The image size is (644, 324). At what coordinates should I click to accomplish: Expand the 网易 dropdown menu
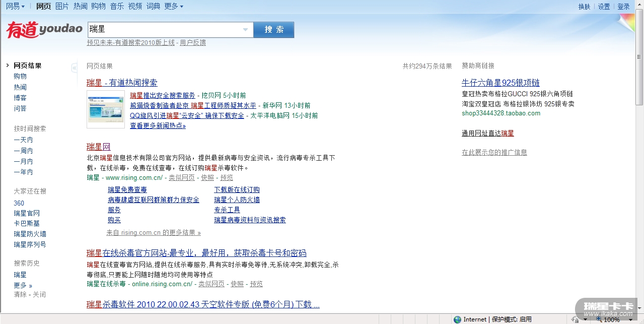click(x=16, y=6)
